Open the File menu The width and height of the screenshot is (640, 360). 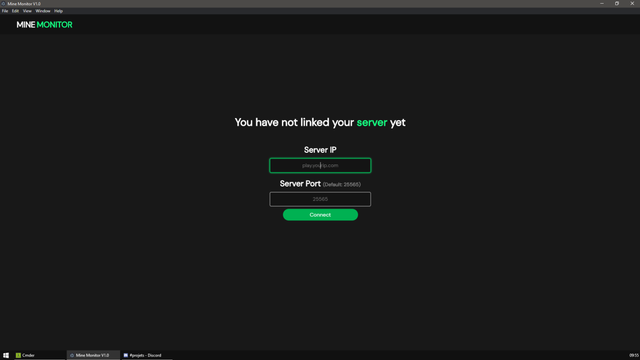[5, 11]
